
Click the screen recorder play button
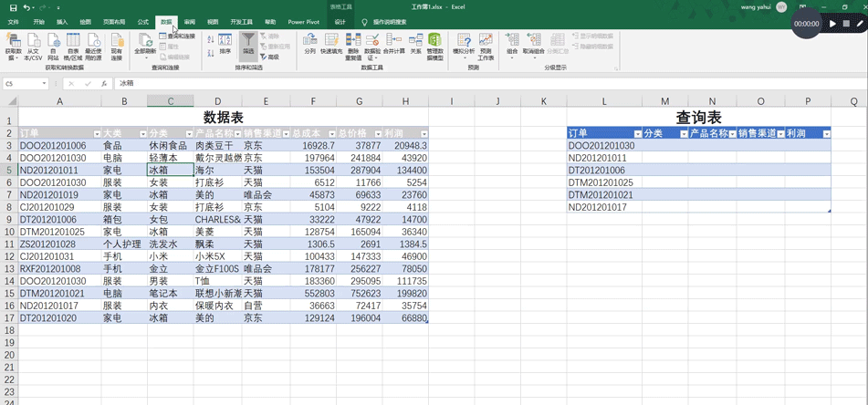click(x=832, y=24)
